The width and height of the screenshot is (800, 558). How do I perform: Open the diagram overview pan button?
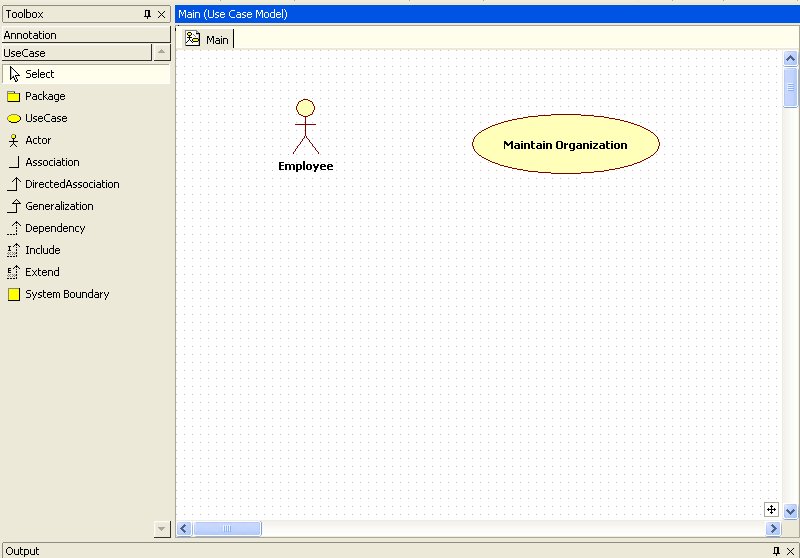771,509
